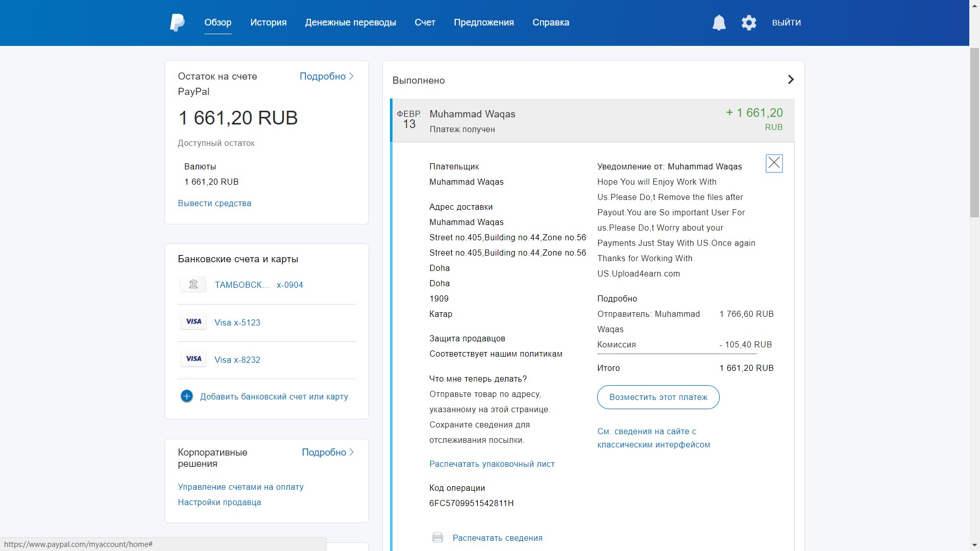Viewport: 980px width, 551px height.
Task: Click Возместить этот платеж button
Action: coord(658,397)
